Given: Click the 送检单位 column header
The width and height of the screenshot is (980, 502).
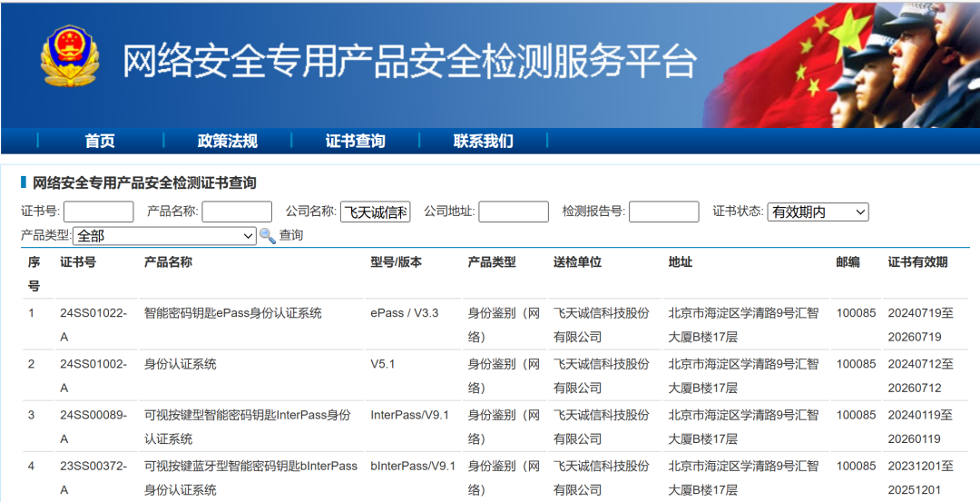Looking at the screenshot, I should [x=577, y=262].
